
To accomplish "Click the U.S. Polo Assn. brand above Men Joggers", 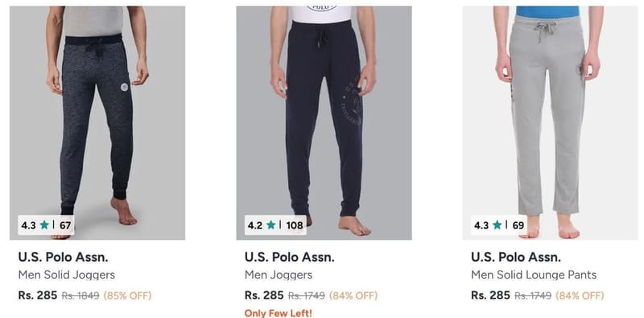I will point(290,257).
